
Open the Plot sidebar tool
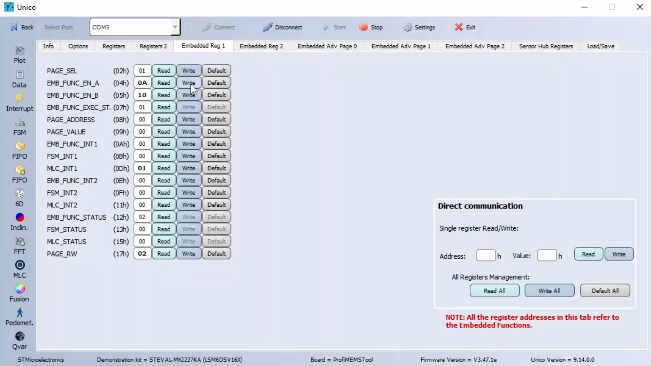[x=20, y=55]
